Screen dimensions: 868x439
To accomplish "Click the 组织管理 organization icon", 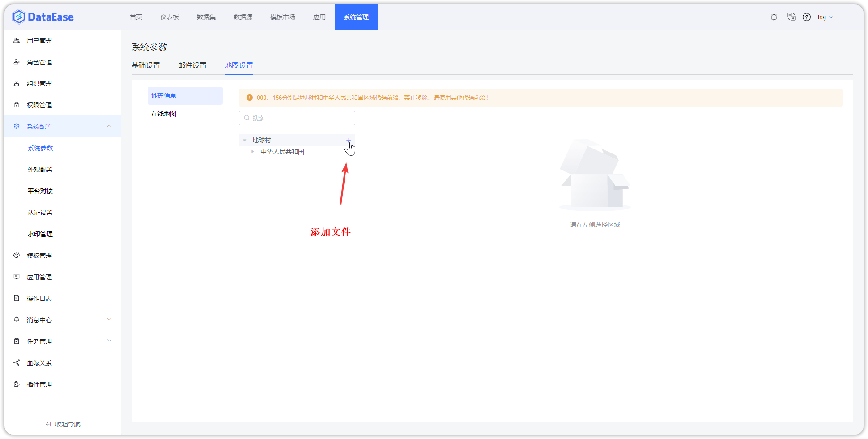I will 17,83.
